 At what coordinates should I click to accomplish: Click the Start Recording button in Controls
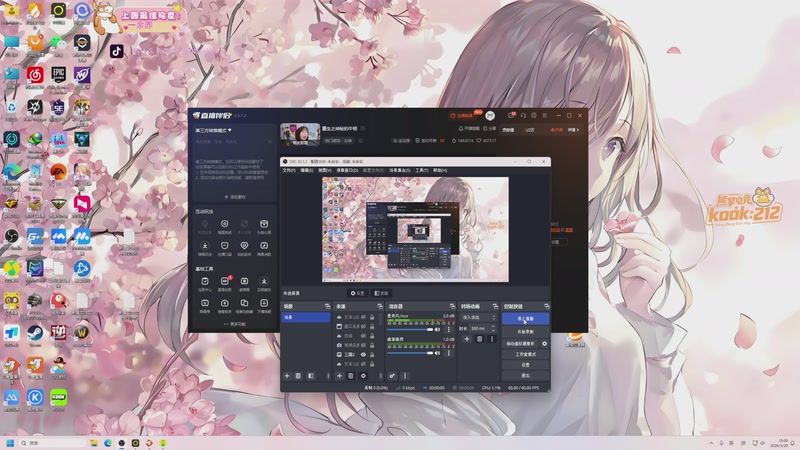coord(526,332)
